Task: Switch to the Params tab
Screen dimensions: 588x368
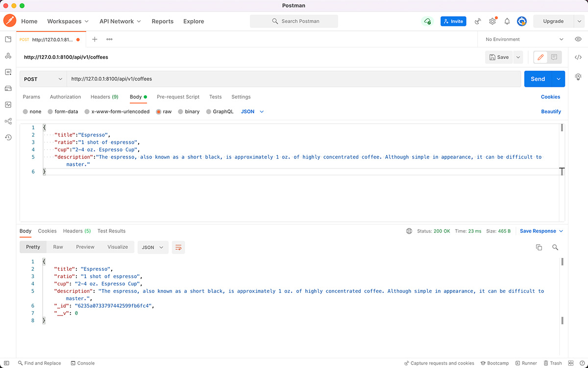Action: pos(31,97)
